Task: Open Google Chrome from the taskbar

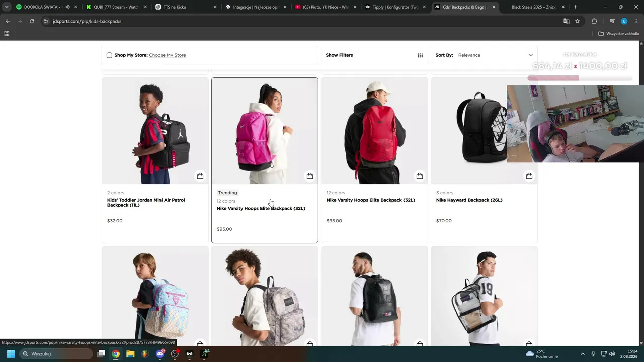Action: (116, 354)
